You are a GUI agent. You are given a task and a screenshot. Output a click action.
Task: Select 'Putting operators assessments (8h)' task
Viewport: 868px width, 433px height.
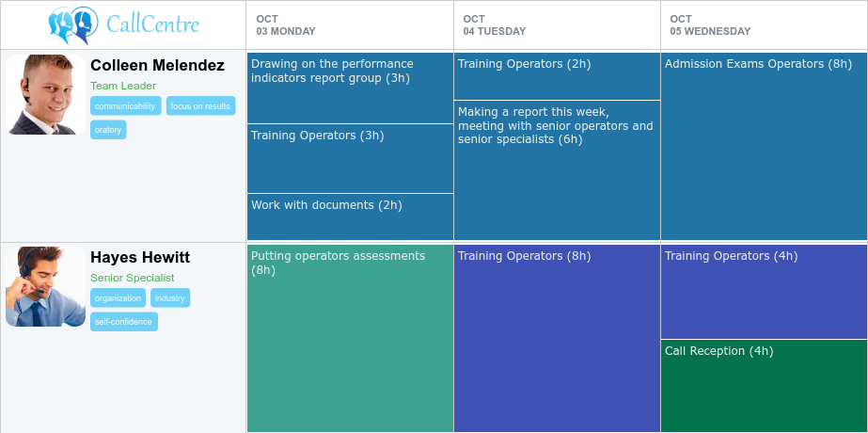(350, 339)
